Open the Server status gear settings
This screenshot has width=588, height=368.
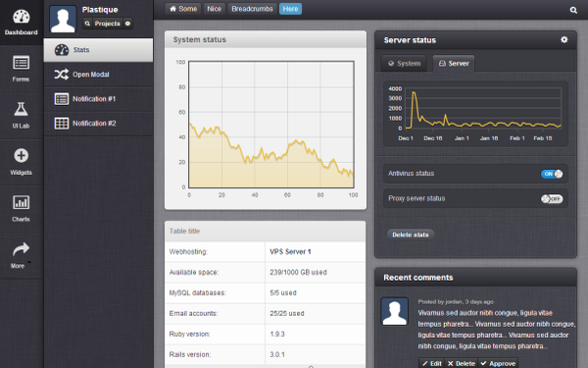click(564, 39)
